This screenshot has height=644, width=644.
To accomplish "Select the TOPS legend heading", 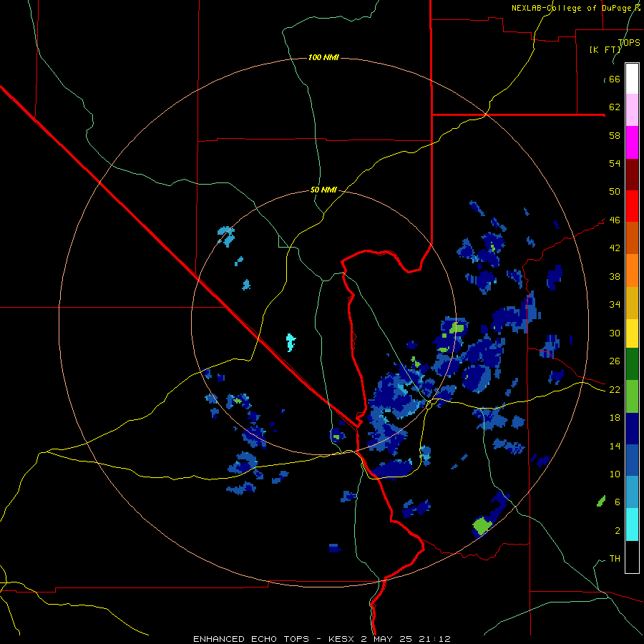I will click(x=629, y=43).
